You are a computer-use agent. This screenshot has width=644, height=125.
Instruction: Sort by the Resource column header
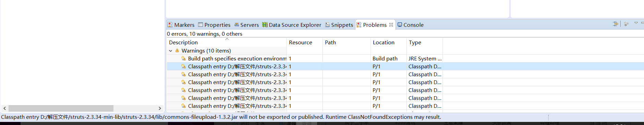(301, 42)
